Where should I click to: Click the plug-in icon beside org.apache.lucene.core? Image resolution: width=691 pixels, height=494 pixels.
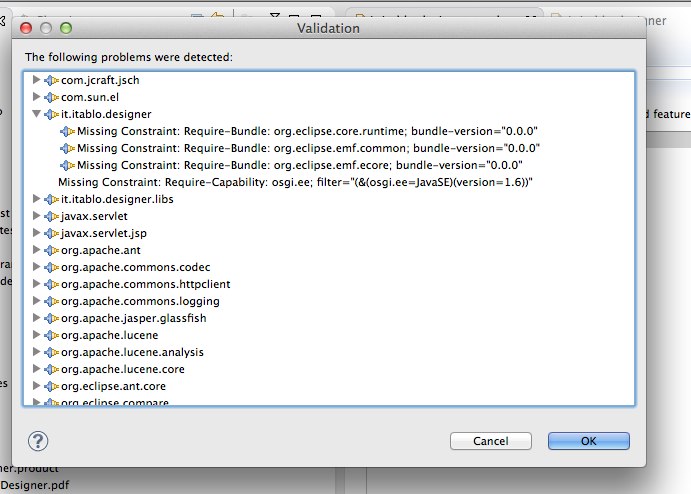[x=52, y=369]
